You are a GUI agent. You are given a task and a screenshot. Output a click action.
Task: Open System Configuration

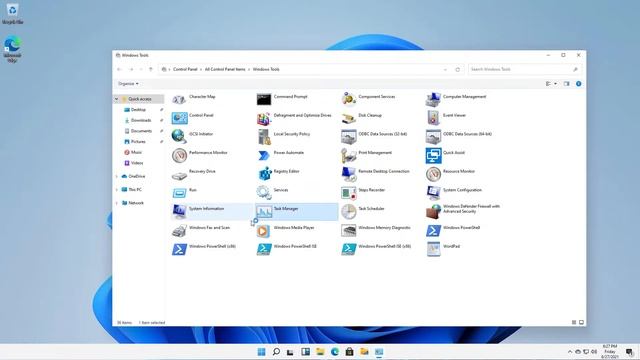[454, 192]
